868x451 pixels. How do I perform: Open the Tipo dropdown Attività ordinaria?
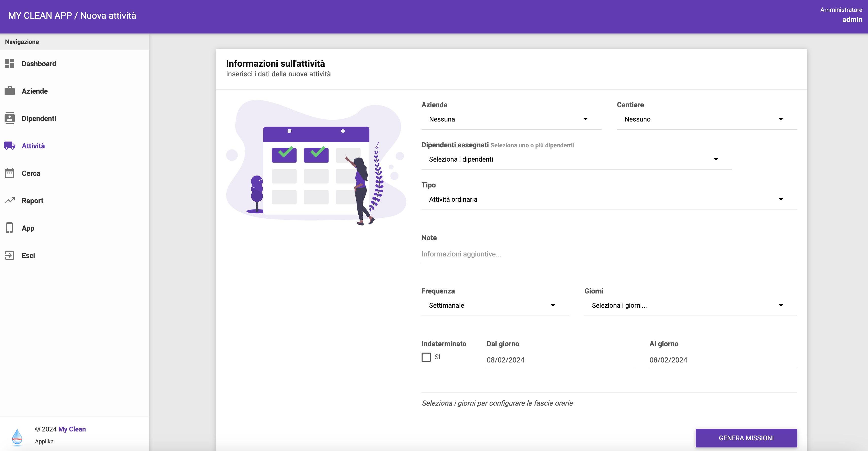[609, 199]
